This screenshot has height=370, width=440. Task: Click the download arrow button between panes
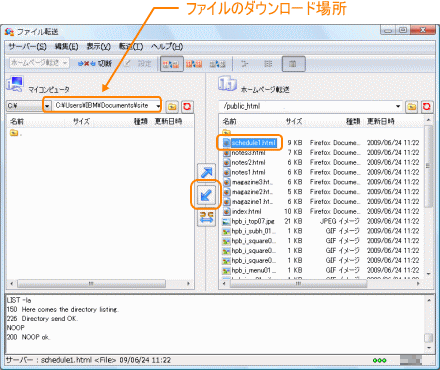(x=206, y=195)
